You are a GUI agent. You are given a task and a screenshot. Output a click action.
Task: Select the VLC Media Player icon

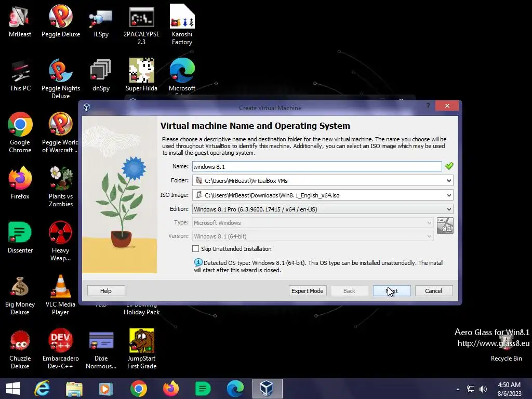click(x=60, y=295)
